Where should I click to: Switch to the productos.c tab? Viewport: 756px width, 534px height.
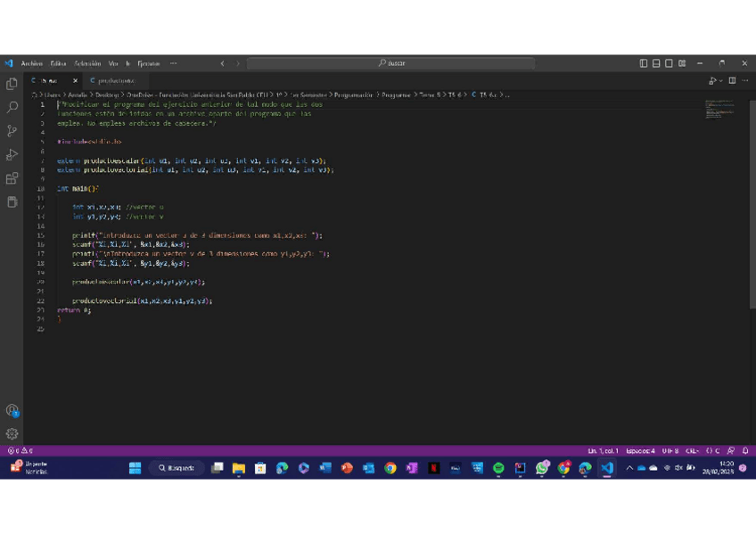pyautogui.click(x=116, y=81)
